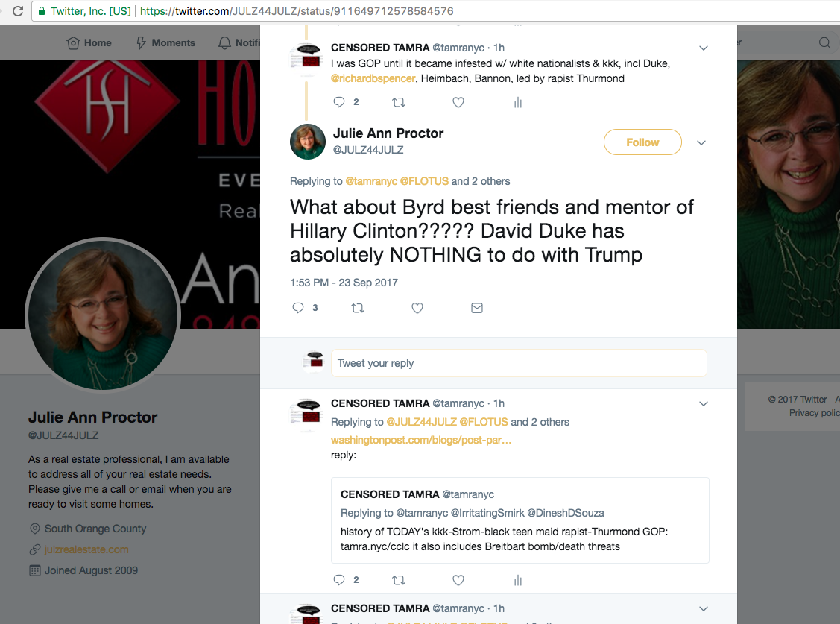Open the @JULZ44JULZ link in the washingtonpost reply
The height and width of the screenshot is (624, 840).
pyautogui.click(x=422, y=422)
